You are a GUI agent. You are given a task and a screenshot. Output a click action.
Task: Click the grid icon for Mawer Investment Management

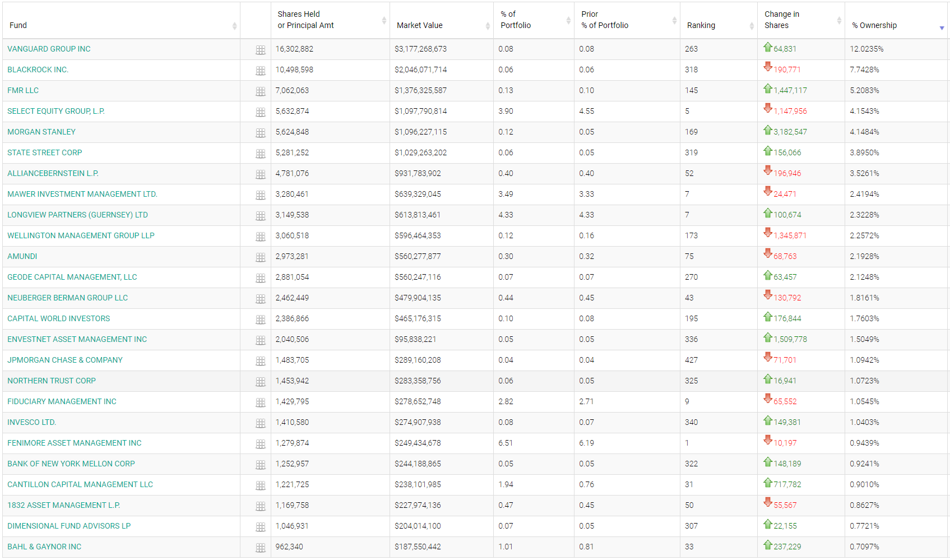coord(261,195)
